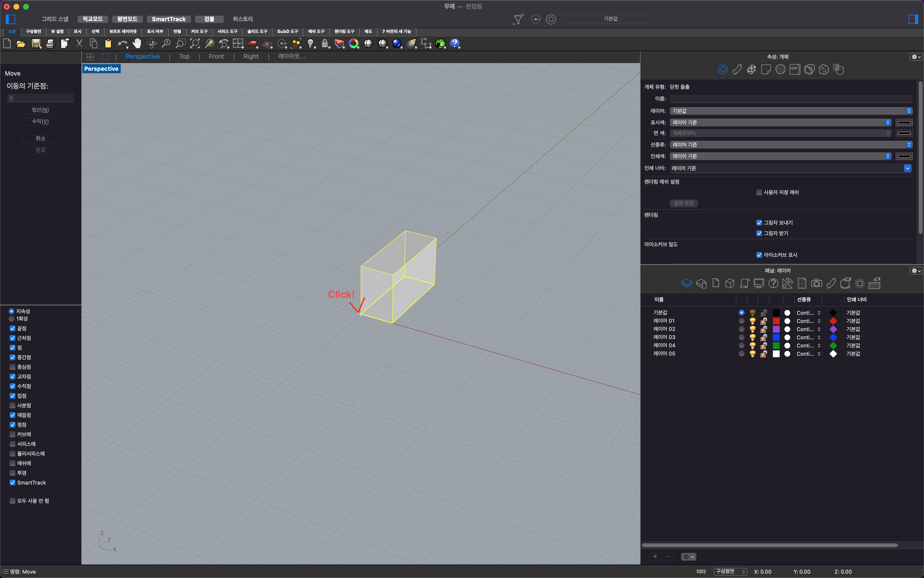The height and width of the screenshot is (578, 924).
Task: Open the properties panel gear menu
Action: pyautogui.click(x=916, y=57)
